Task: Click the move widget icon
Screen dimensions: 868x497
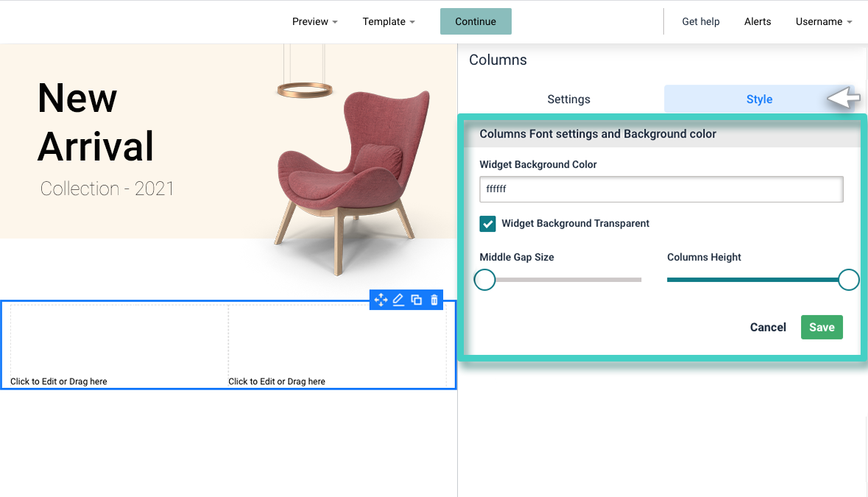Action: (x=381, y=300)
